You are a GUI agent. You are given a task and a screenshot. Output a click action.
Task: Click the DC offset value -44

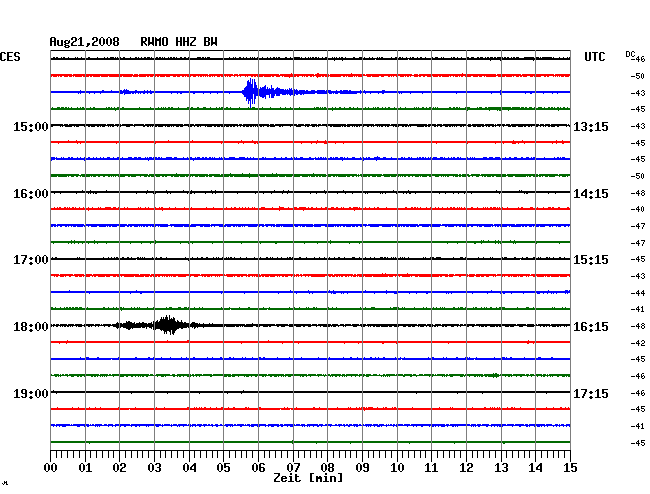click(x=638, y=293)
